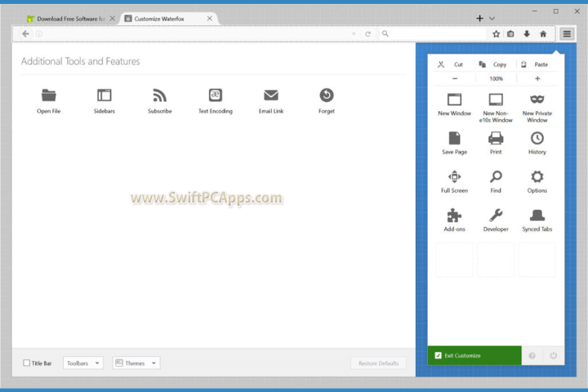Zoom in with the plus button
The width and height of the screenshot is (588, 392).
coord(537,78)
